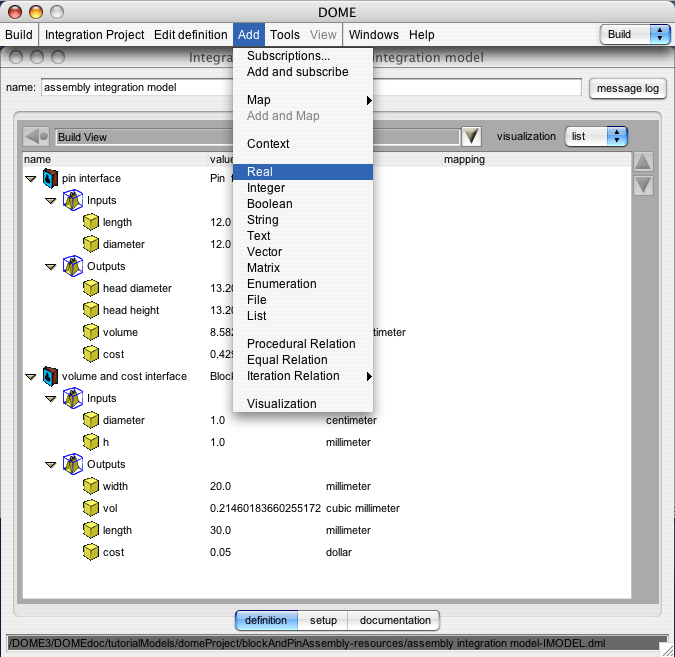Expand the Iteration Relation submenu

tap(303, 376)
